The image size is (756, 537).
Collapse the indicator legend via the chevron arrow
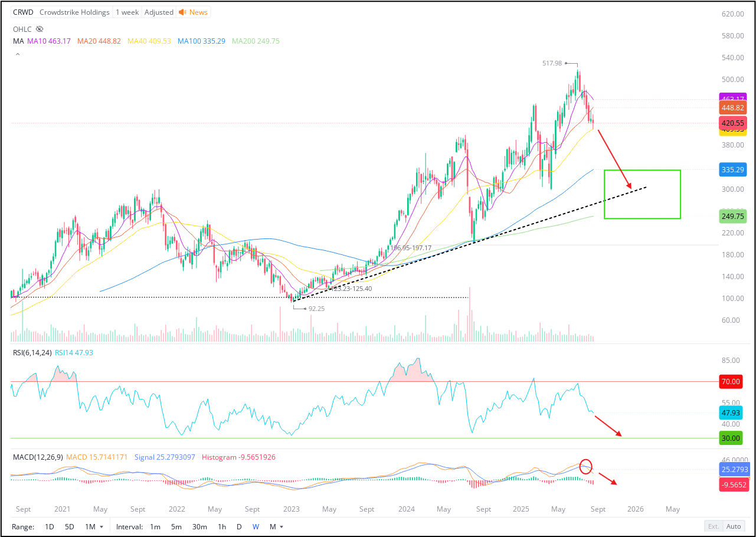pos(17,54)
